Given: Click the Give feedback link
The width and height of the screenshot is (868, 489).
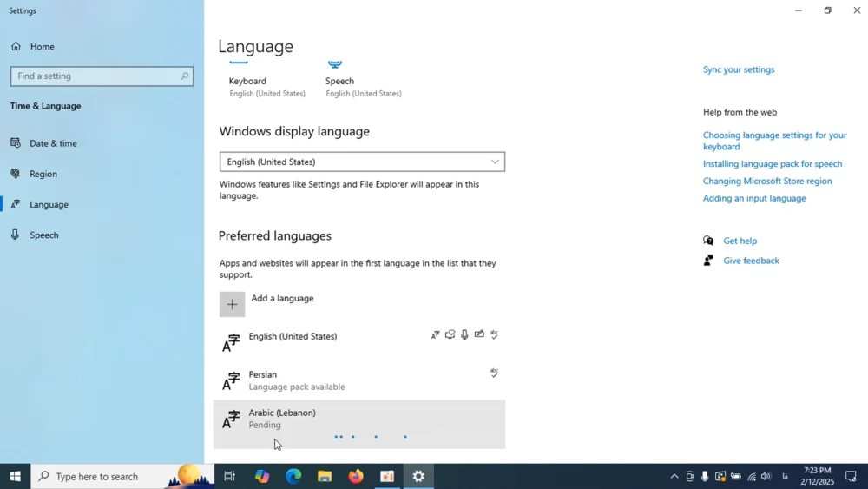Looking at the screenshot, I should click(x=751, y=261).
